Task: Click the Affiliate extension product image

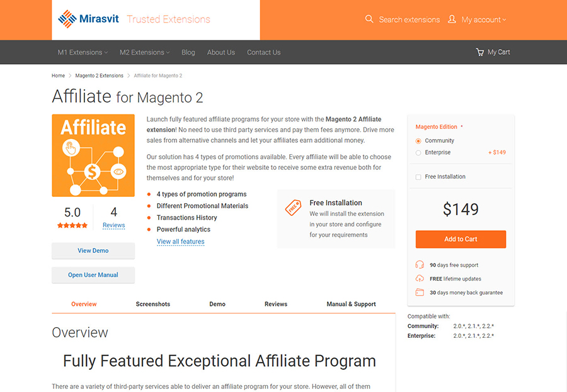Action: pos(93,155)
